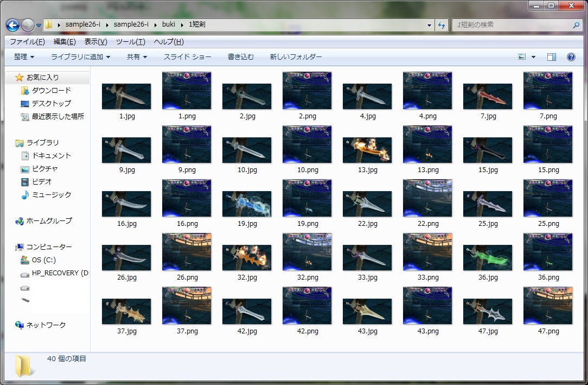Open the ツール(T) menu
This screenshot has width=588, height=385.
131,42
